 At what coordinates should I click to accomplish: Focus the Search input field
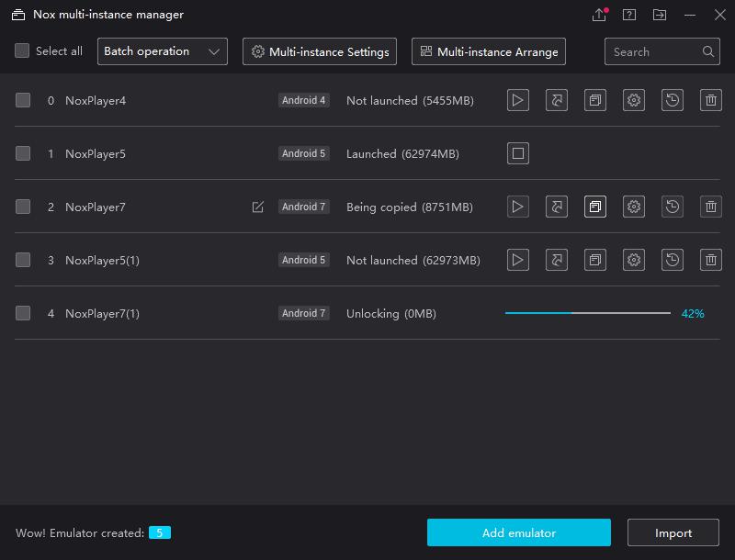[x=654, y=51]
